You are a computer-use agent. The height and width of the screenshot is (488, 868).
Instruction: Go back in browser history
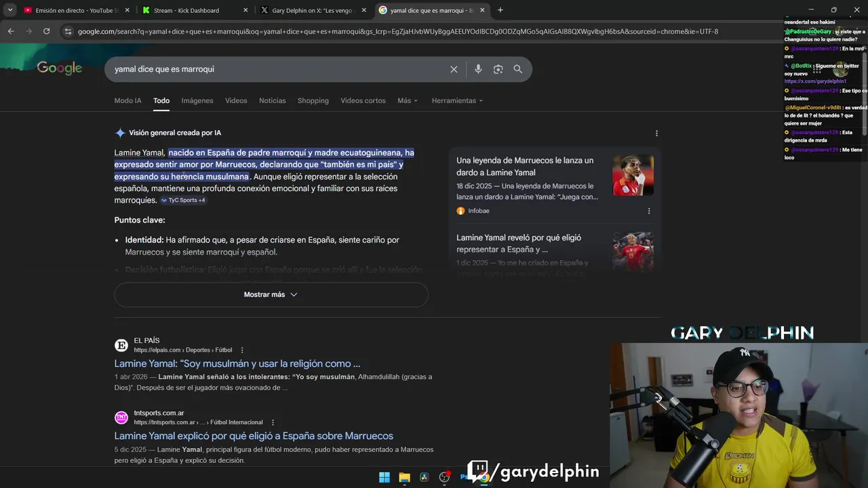11,31
